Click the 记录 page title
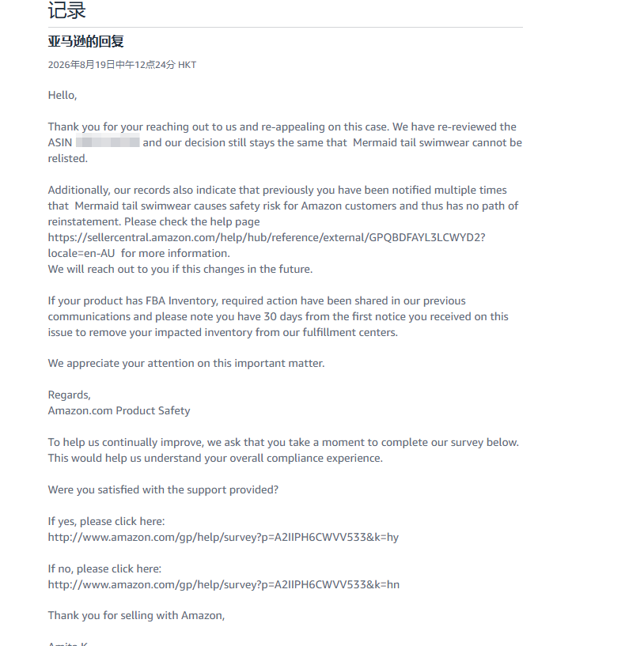Screen dimensions: 644x646 [66, 10]
